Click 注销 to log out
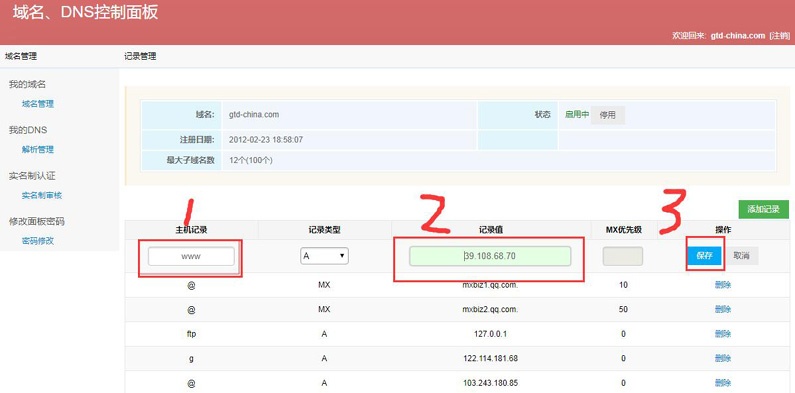795x393 pixels. [779, 35]
